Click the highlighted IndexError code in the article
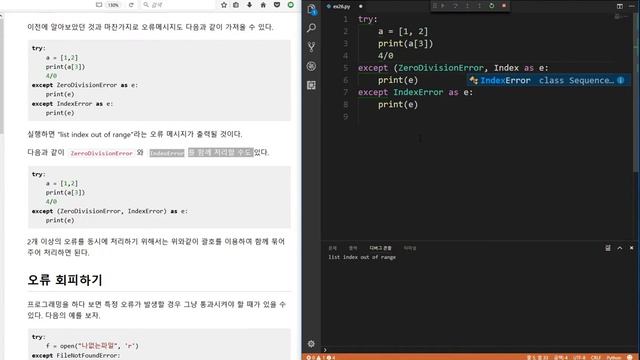Image resolution: width=640 pixels, height=360 pixels. [167, 153]
